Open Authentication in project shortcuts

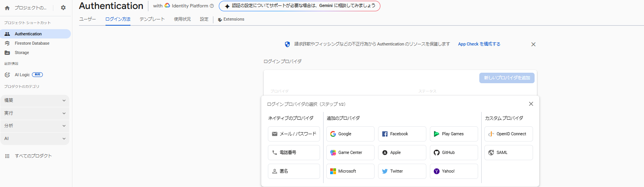pos(35,34)
